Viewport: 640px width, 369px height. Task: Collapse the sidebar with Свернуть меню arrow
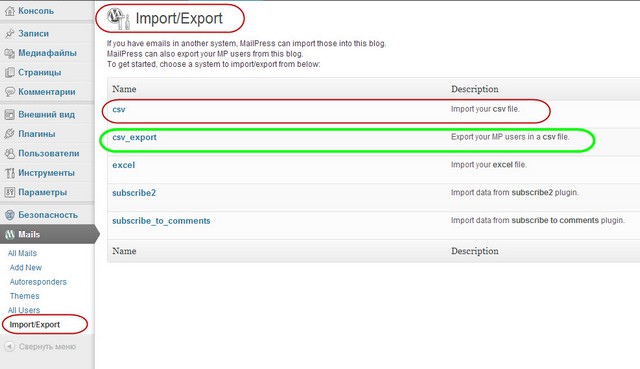[9, 347]
